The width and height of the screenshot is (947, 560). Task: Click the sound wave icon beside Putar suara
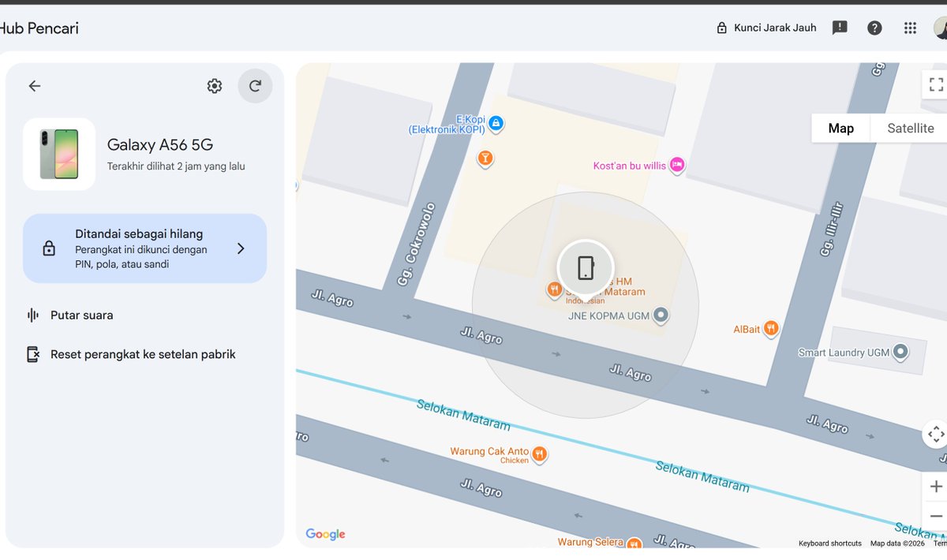pyautogui.click(x=33, y=315)
